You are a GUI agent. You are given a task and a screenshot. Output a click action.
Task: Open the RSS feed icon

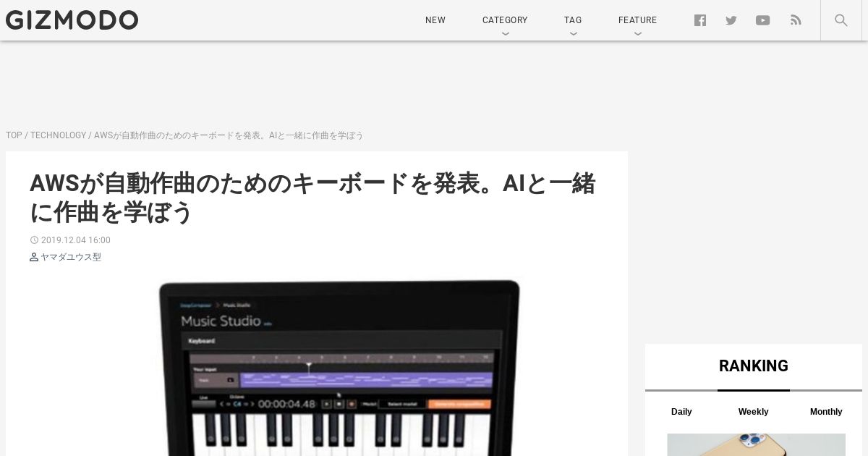click(x=796, y=20)
